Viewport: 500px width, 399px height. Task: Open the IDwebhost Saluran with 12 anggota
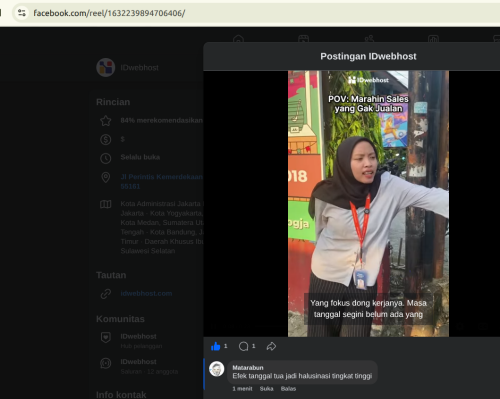coord(149,366)
